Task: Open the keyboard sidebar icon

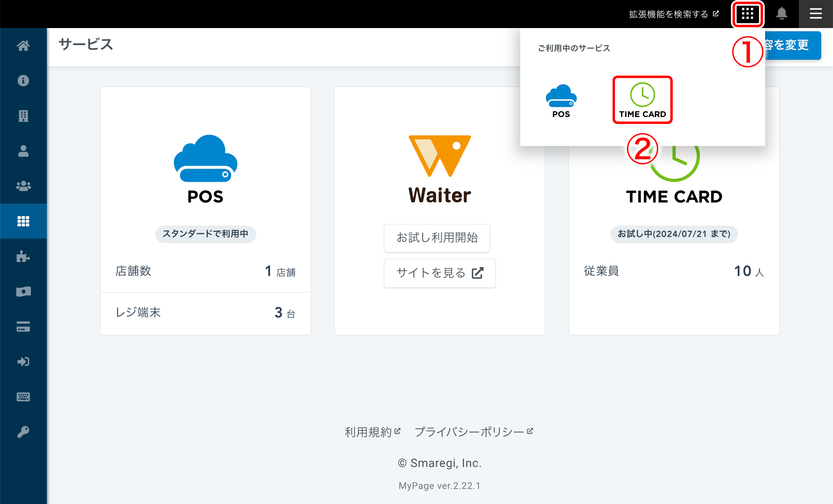Action: point(23,397)
